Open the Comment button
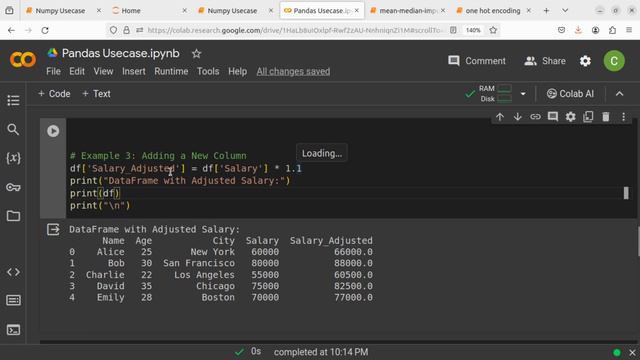 tap(477, 61)
